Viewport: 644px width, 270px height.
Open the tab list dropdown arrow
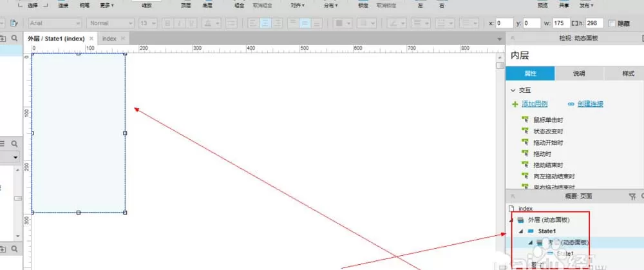click(500, 39)
